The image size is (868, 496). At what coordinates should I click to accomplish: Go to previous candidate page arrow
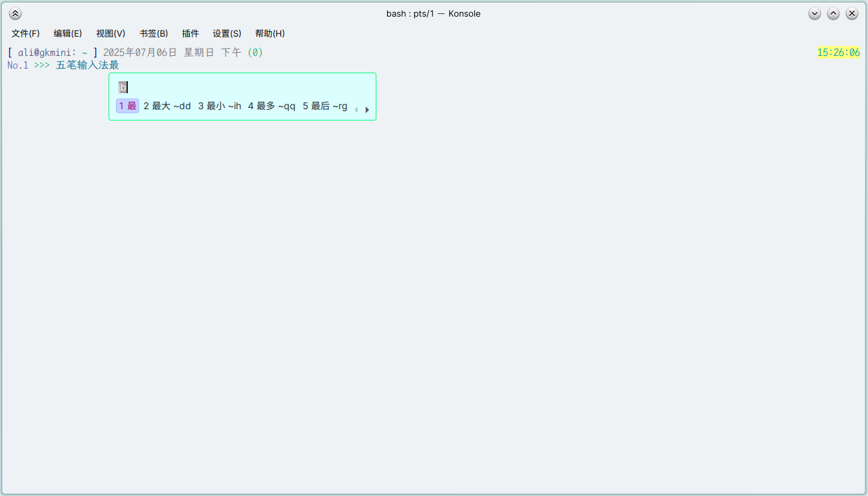(x=356, y=110)
